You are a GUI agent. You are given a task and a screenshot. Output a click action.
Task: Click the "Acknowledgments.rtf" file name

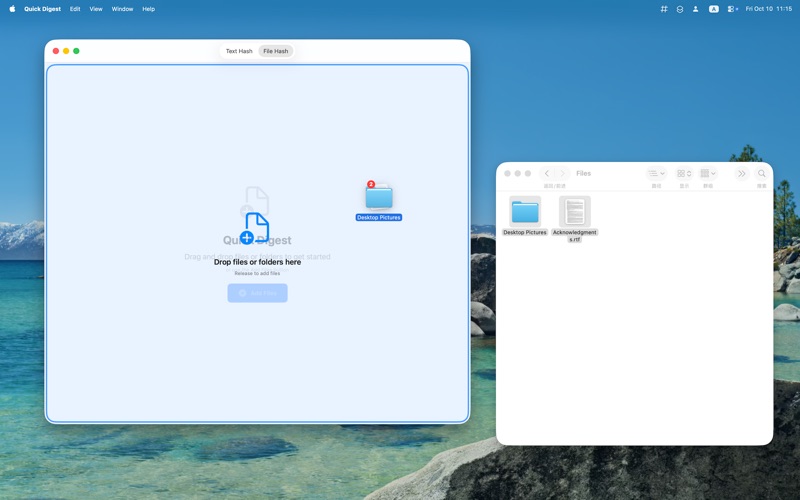574,236
